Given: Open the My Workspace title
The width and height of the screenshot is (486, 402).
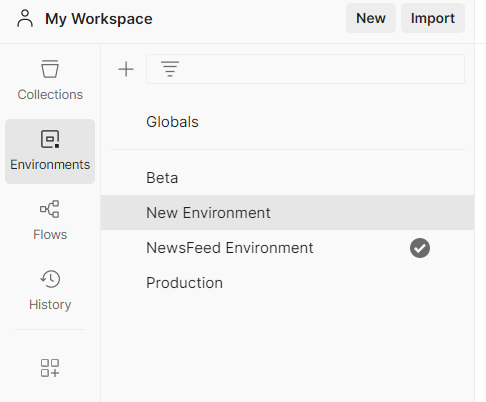Looking at the screenshot, I should (x=99, y=19).
